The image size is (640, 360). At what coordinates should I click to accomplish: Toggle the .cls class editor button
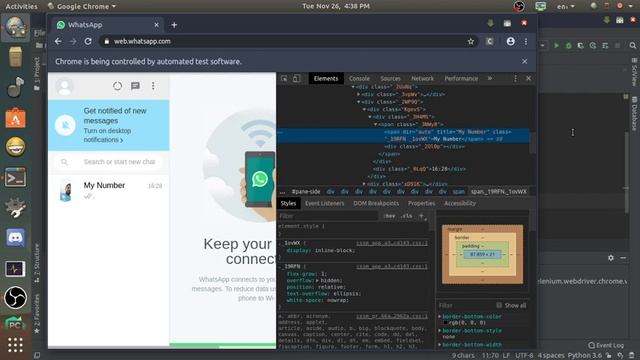tap(407, 216)
